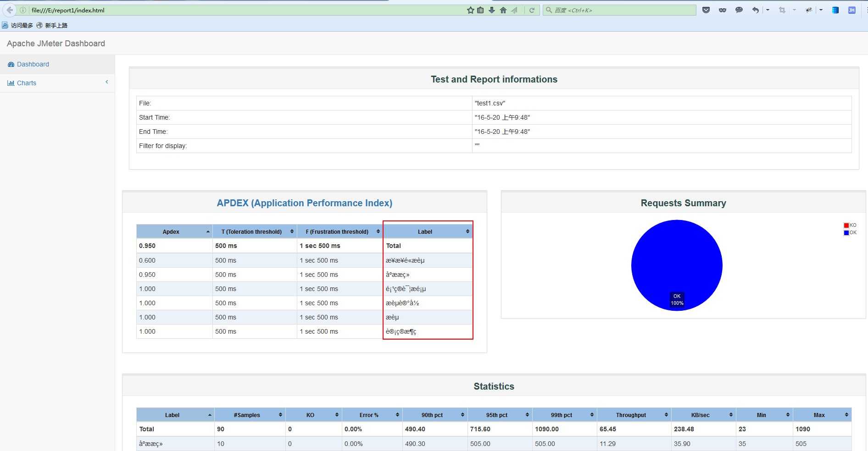
Task: Click the blue OK pie chart slice
Action: pos(677,261)
